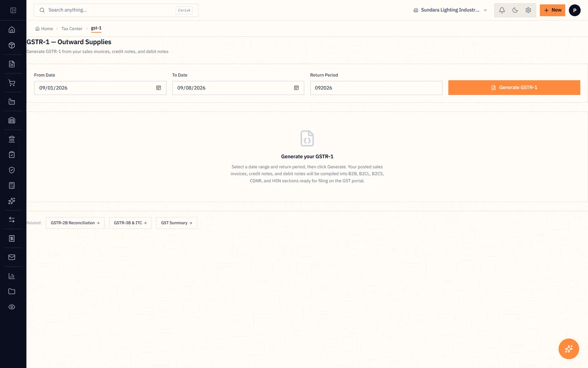This screenshot has width=588, height=368.
Task: Expand the Sundara Lighting company switcher
Action: pyautogui.click(x=450, y=10)
